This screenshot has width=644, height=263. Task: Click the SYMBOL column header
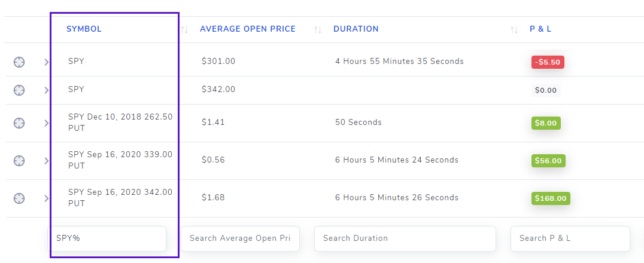(84, 29)
